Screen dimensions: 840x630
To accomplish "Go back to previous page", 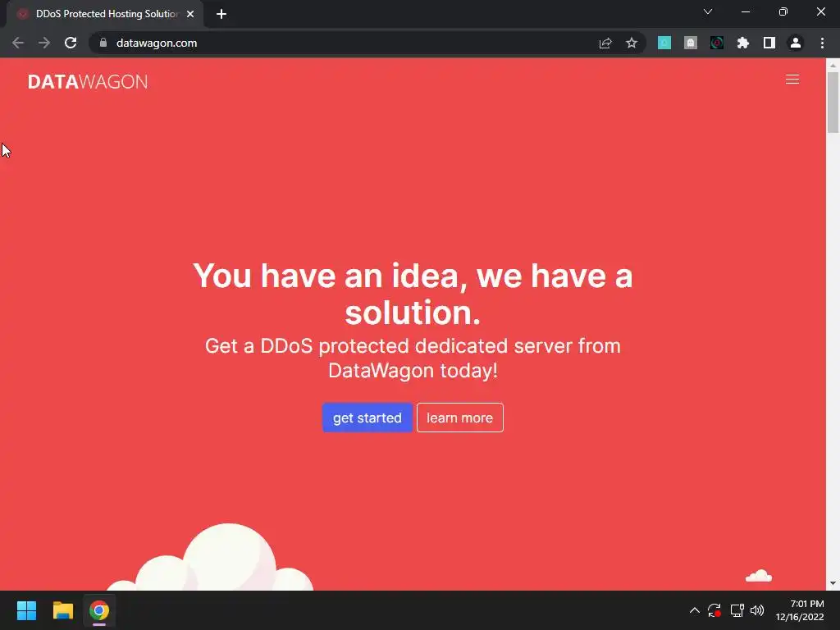I will 18,43.
